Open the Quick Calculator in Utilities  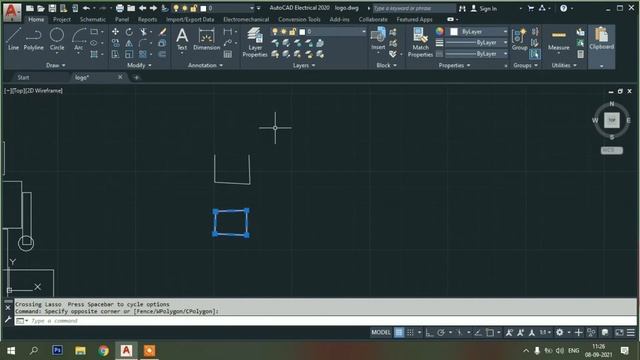580,54
